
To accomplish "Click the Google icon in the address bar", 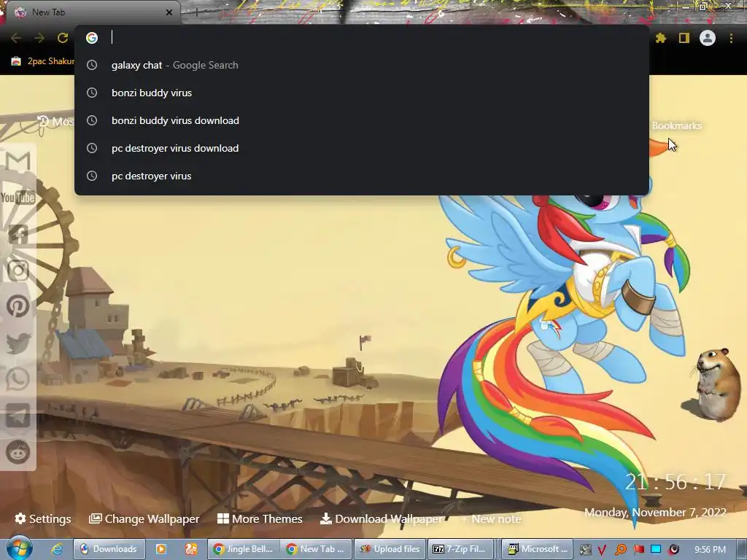I will 92,38.
